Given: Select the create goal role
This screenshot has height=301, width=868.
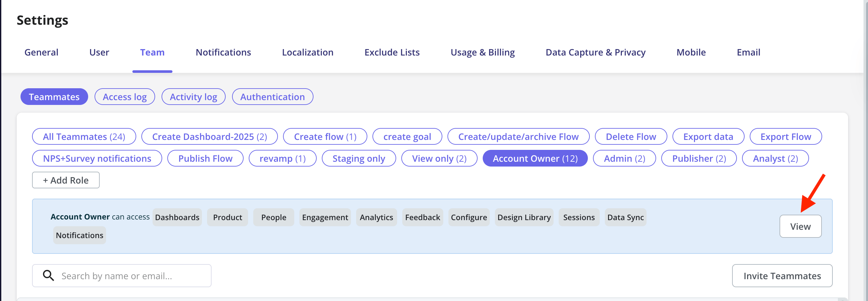Looking at the screenshot, I should click(x=407, y=137).
